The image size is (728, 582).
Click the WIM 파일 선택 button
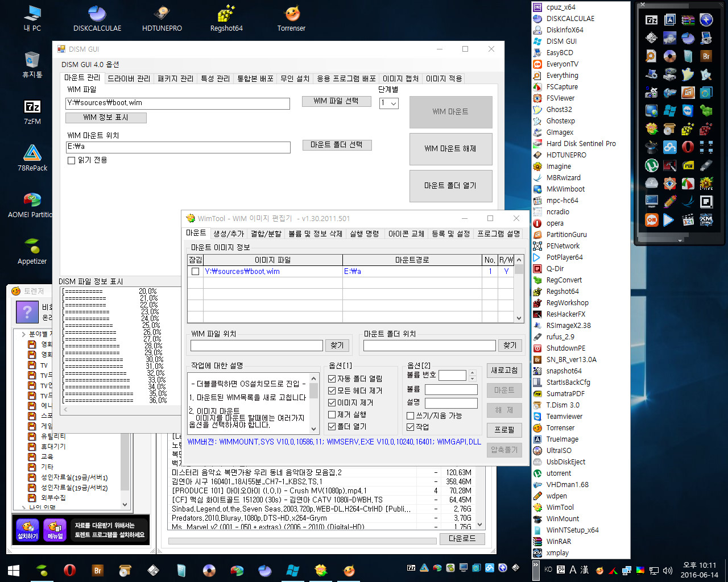pos(336,101)
